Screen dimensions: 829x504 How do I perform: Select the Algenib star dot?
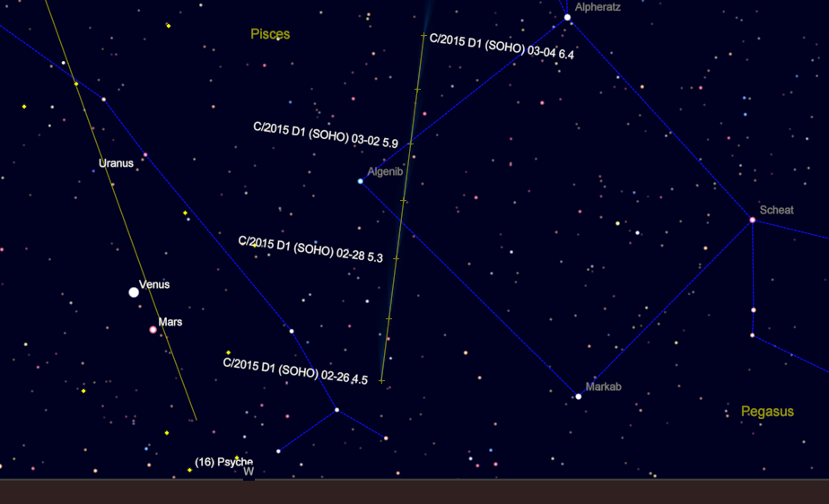pos(361,181)
